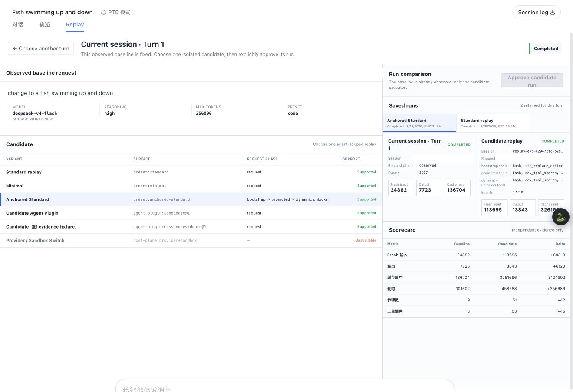573x392 pixels.
Task: Select the missing-evidence fixture candidate row
Action: point(191,227)
